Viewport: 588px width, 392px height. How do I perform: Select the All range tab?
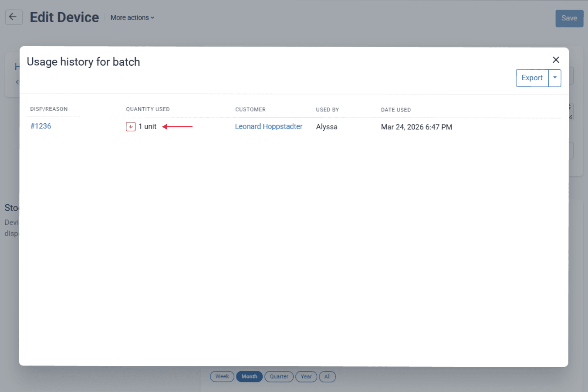pos(328,376)
